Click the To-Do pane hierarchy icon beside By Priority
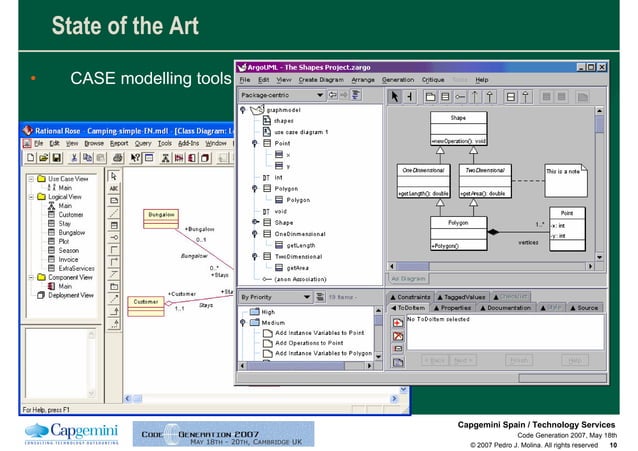 tap(320, 297)
